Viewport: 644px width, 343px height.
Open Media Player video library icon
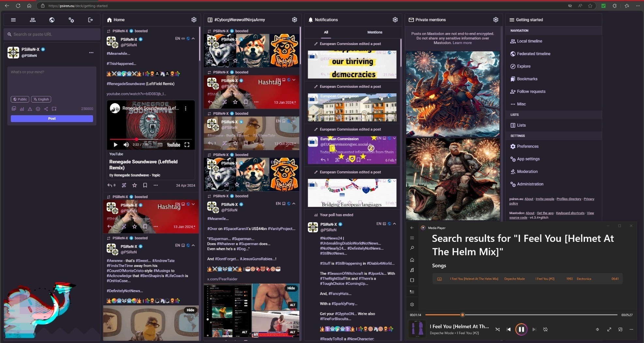pyautogui.click(x=412, y=280)
